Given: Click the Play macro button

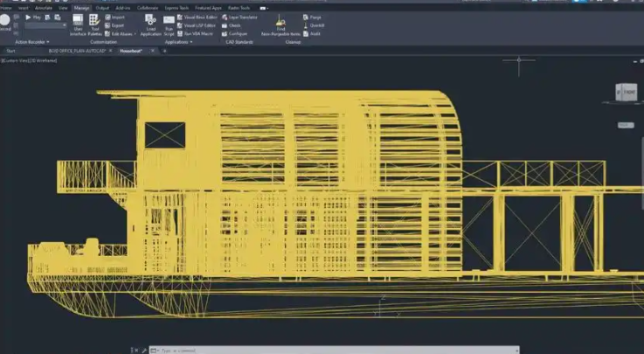Looking at the screenshot, I should [x=33, y=17].
